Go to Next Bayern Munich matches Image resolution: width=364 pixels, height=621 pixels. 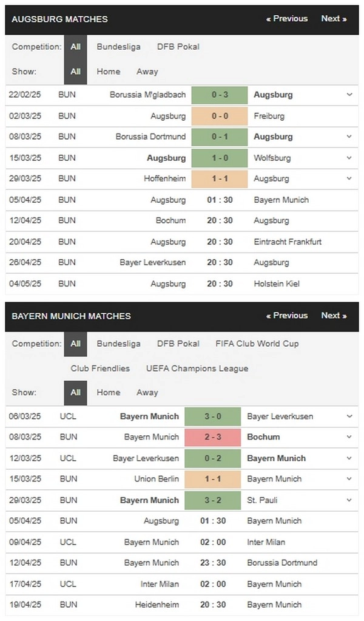pyautogui.click(x=334, y=316)
